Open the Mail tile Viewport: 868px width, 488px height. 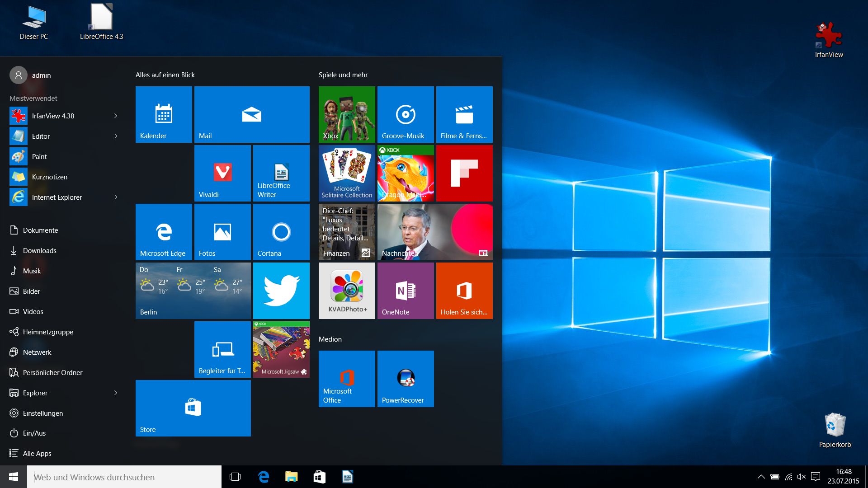[x=252, y=114]
